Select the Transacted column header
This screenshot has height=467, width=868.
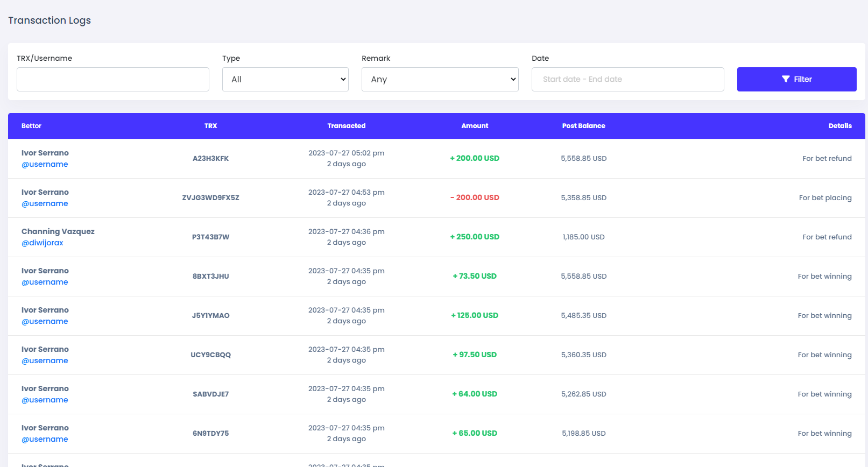(x=346, y=126)
